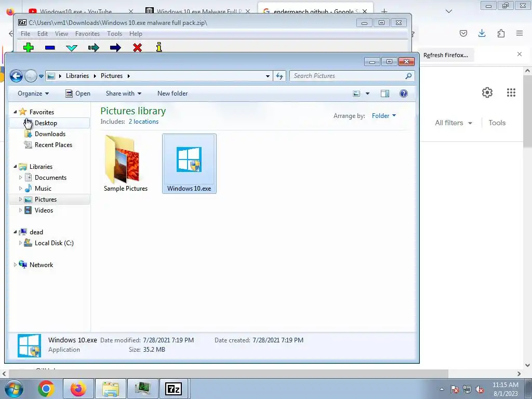Viewport: 532px width, 399px height.
Task: Open address bar history dropdown arrow
Action: click(268, 76)
